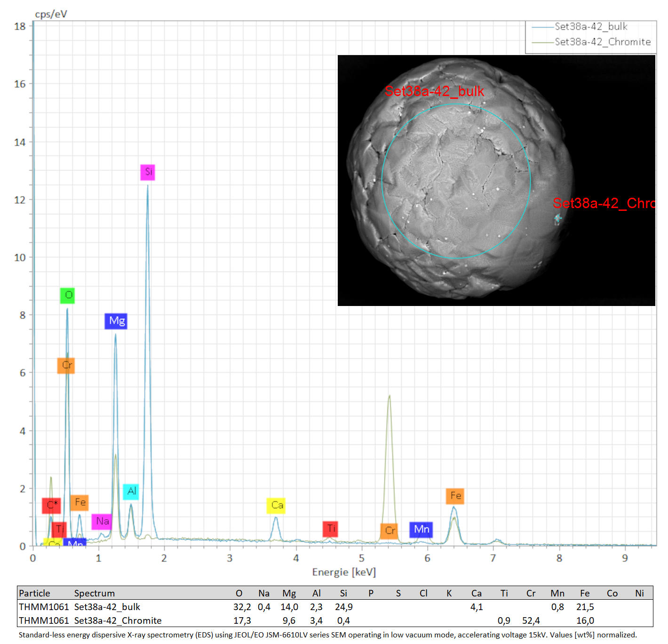
Task: Click the magenta Si peak label
Action: (148, 172)
